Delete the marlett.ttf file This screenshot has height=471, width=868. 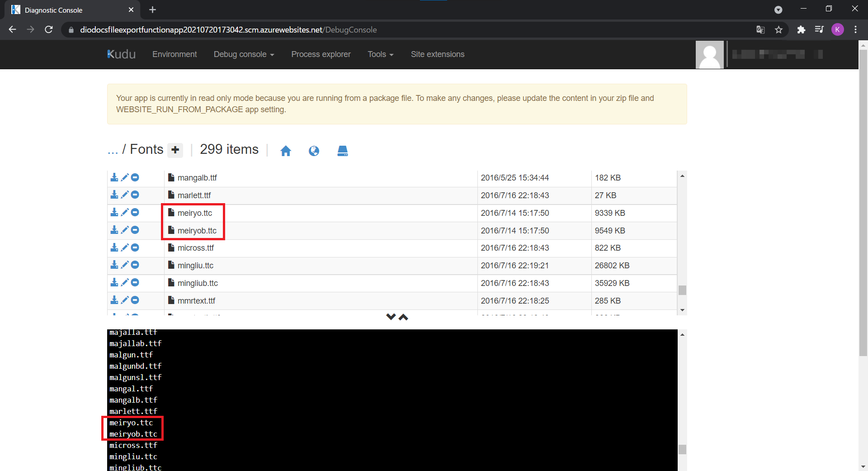point(135,195)
